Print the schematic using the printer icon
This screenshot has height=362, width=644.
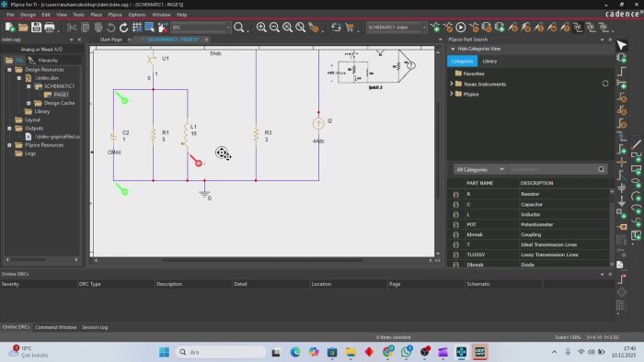[x=50, y=28]
